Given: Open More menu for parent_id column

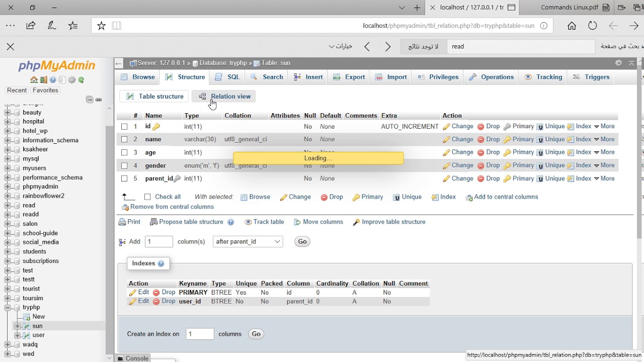Looking at the screenshot, I should tap(604, 178).
